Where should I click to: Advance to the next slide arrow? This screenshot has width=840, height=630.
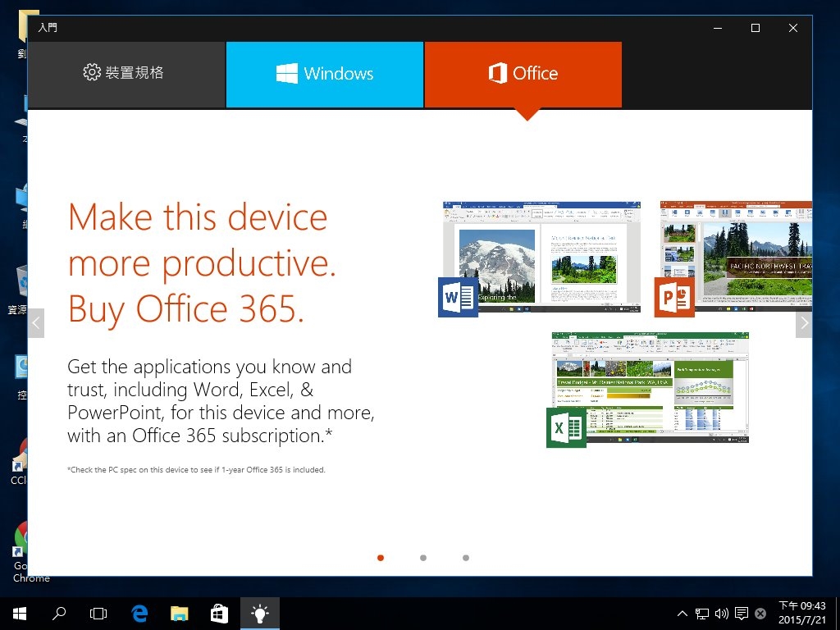pyautogui.click(x=804, y=323)
